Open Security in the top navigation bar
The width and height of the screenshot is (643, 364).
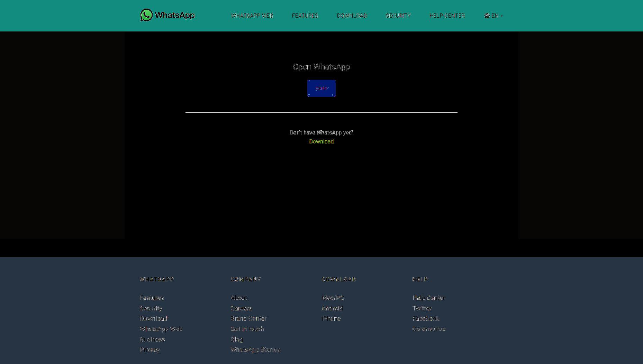coord(398,16)
